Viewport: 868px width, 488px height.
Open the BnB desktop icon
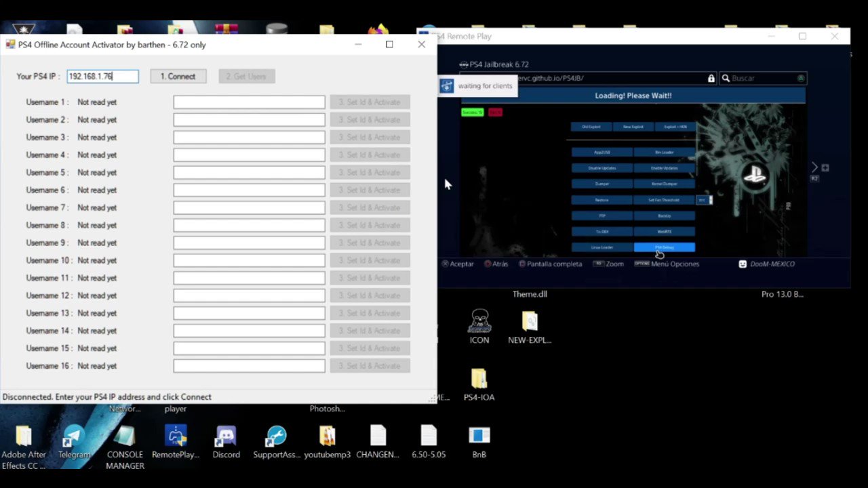479,443
